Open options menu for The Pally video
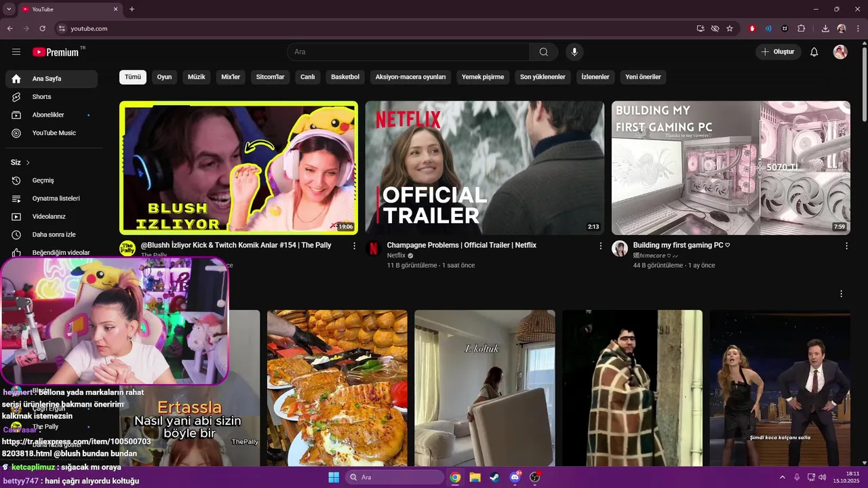The image size is (868, 488). click(x=354, y=246)
